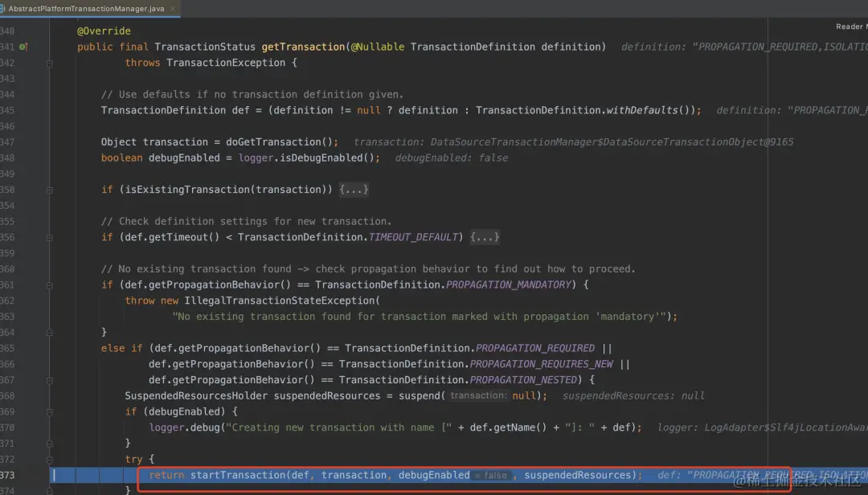Click the isExistingTransaction method call
868x495 pixels.
(x=187, y=190)
